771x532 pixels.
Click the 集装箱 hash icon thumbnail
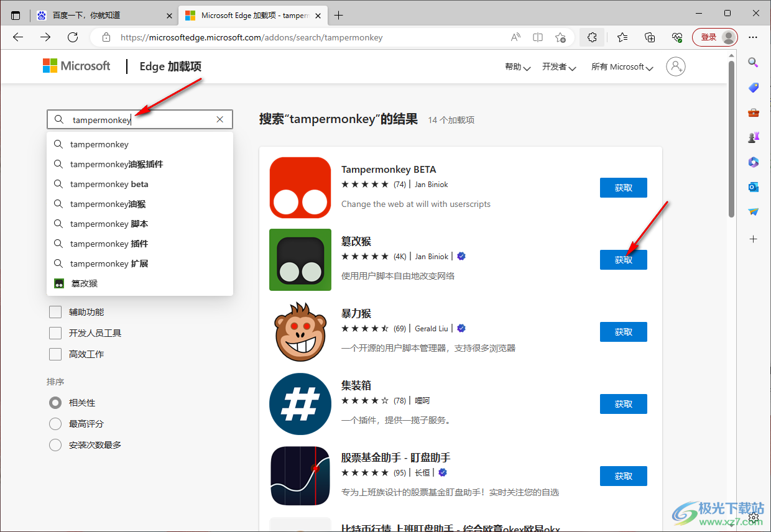coord(300,404)
